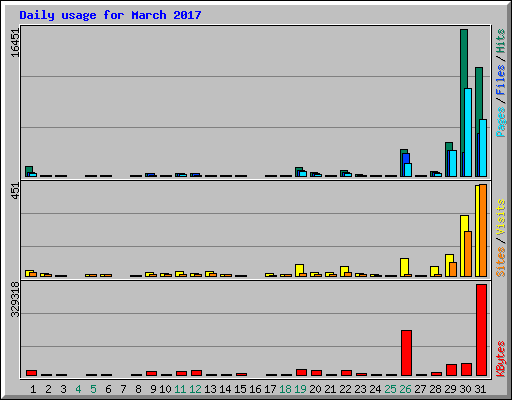
Task: Click the 'Daily usage for March 2017' title
Action: 110,15
